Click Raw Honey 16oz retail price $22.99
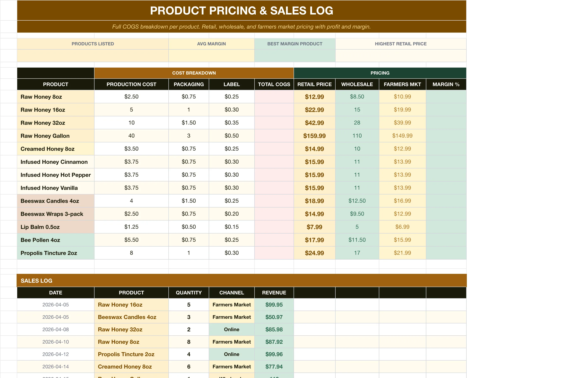 [314, 110]
